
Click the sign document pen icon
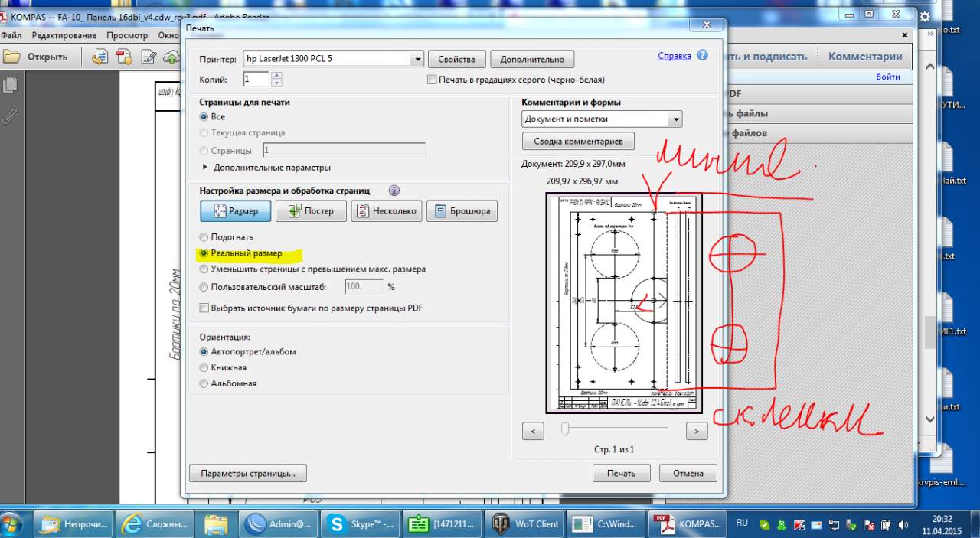click(149, 57)
